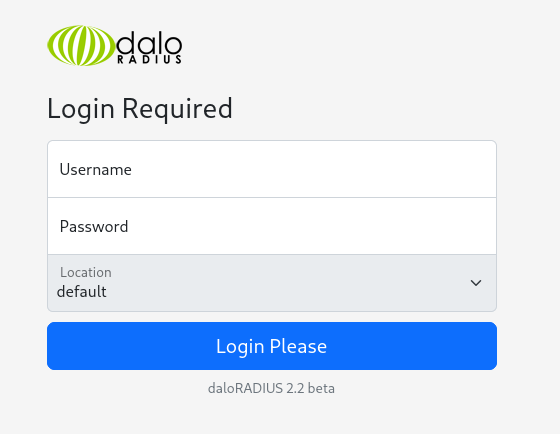The height and width of the screenshot is (434, 560).
Task: Click the 'Login Required' heading
Action: [140, 109]
